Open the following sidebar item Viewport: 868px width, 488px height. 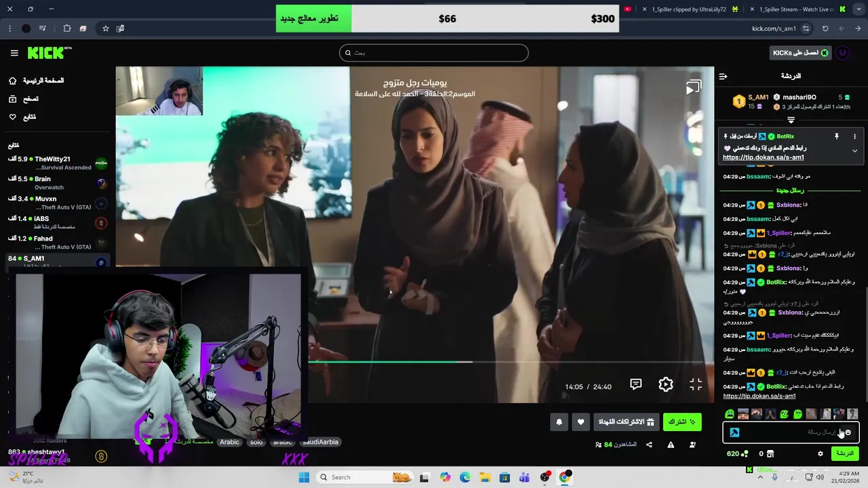coord(22,117)
